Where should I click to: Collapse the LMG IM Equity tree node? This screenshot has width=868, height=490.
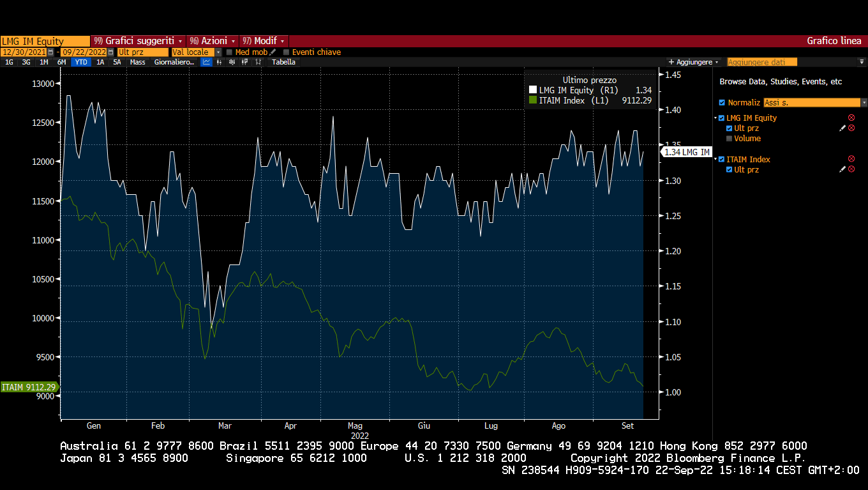coord(715,118)
